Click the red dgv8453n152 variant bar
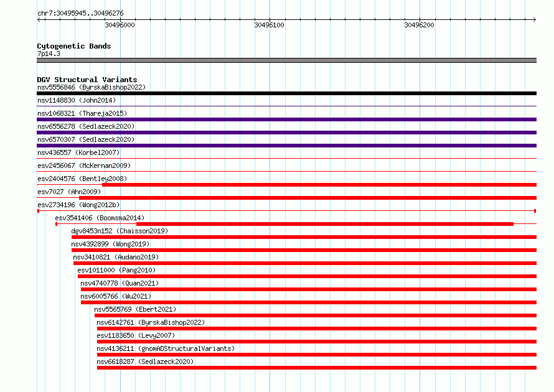This screenshot has height=392, width=554. pyautogui.click(x=304, y=237)
